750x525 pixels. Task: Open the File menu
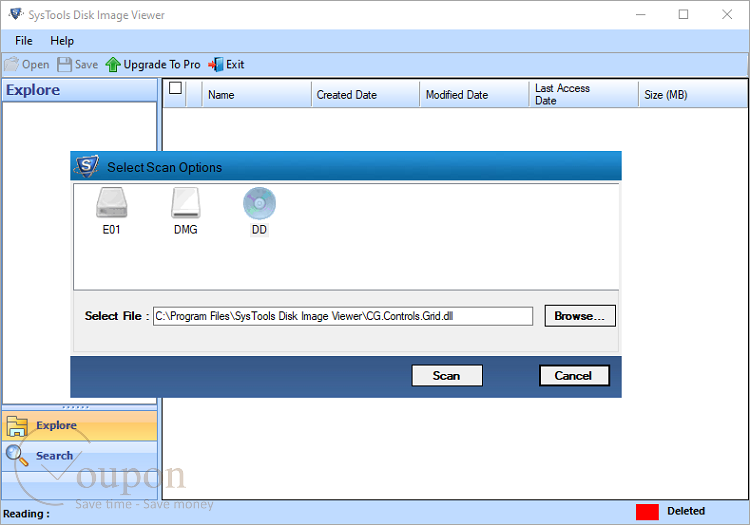coord(24,41)
